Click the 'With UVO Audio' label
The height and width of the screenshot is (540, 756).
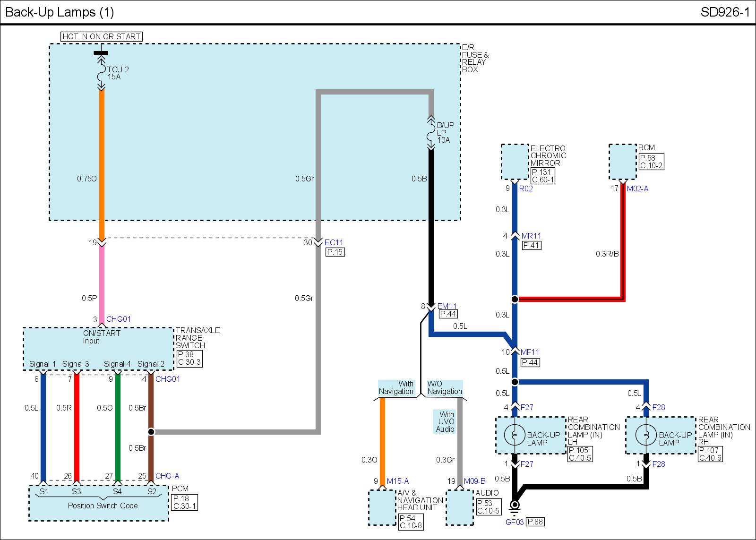point(446,421)
